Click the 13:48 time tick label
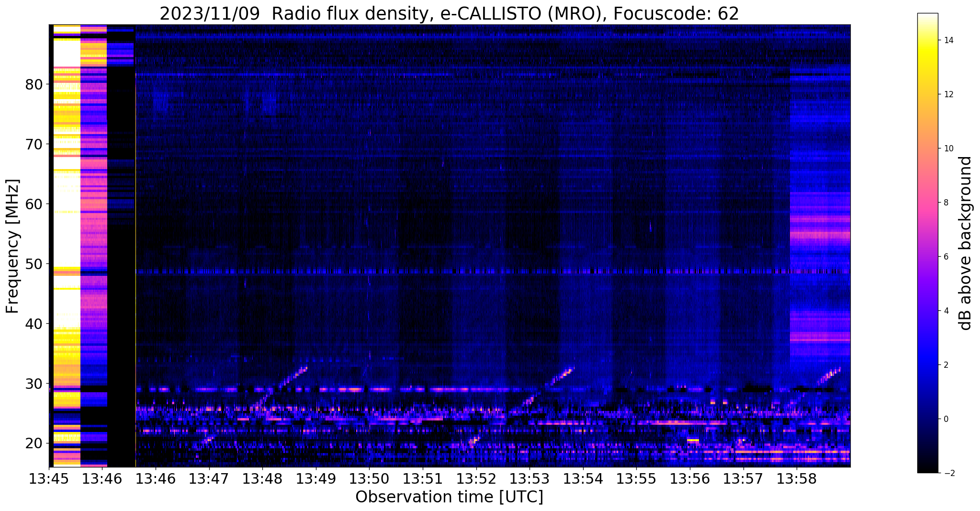 [262, 478]
